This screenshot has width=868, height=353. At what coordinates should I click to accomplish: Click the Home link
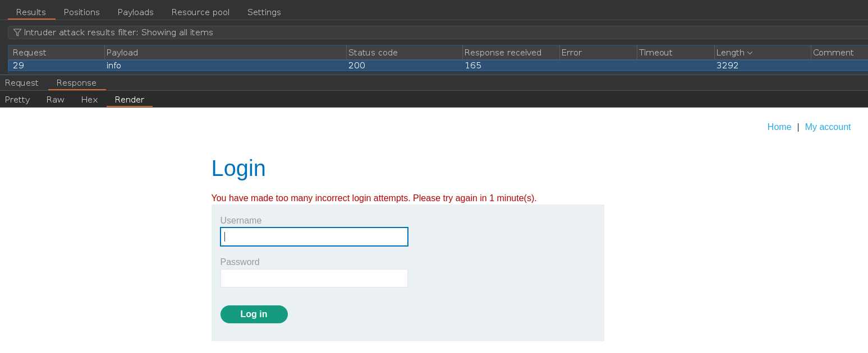pos(779,127)
